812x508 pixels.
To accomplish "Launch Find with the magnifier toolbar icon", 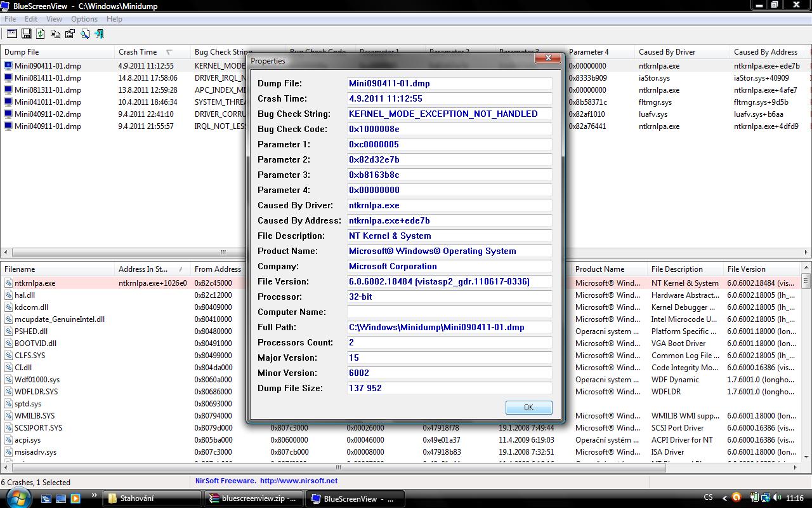I will (85, 34).
